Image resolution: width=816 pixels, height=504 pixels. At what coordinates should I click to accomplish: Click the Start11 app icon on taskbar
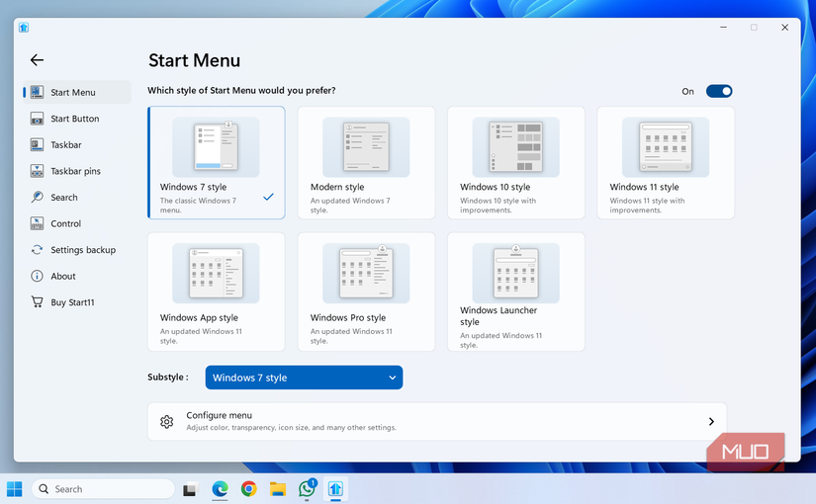(x=335, y=489)
